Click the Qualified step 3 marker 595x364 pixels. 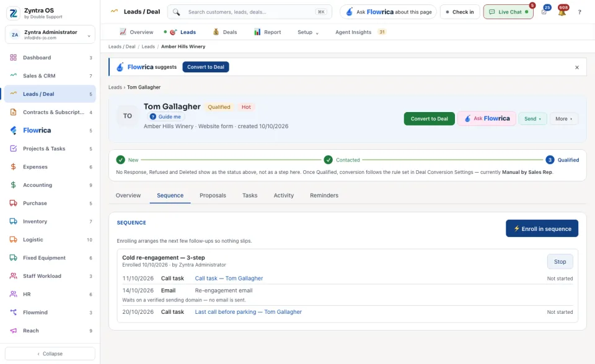point(550,160)
